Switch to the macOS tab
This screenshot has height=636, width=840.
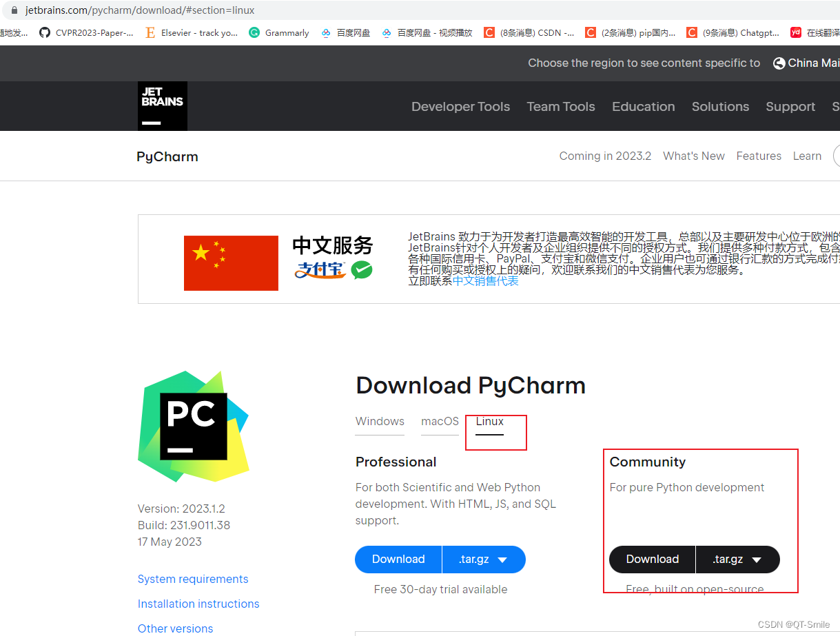point(440,422)
